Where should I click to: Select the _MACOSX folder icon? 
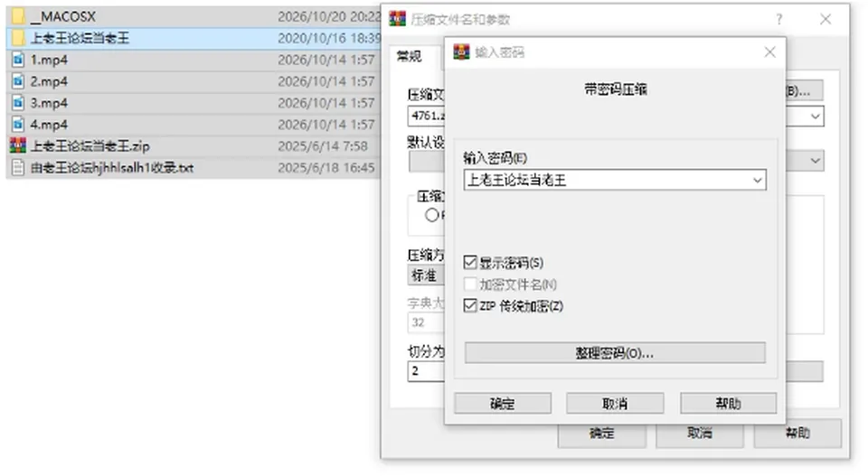click(x=18, y=16)
